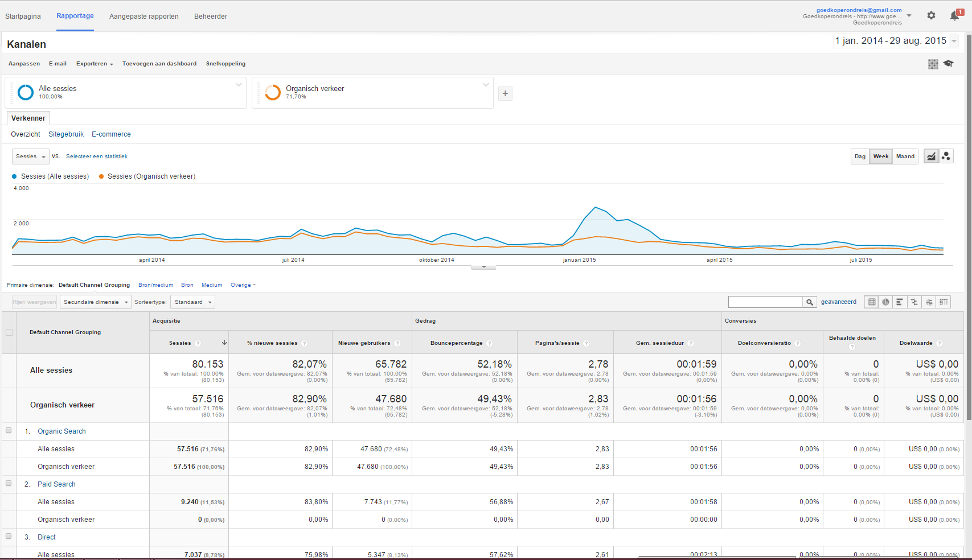
Task: Sort by Sessies descending arrow
Action: click(224, 343)
